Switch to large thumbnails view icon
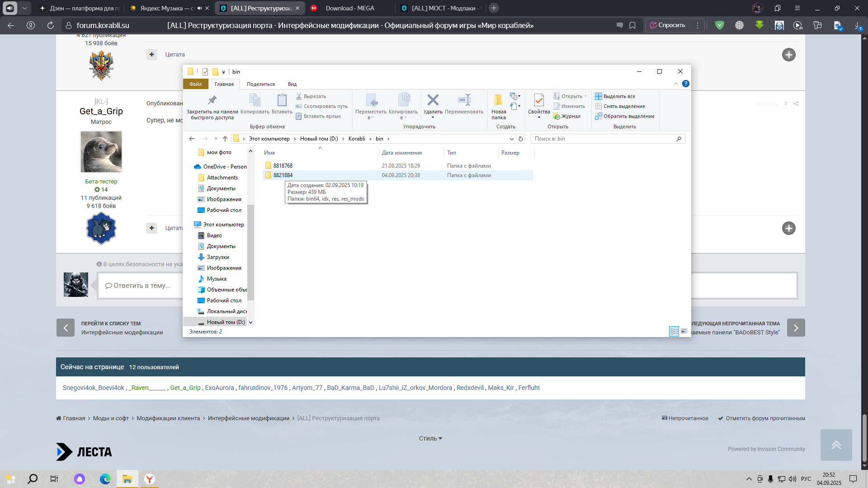The height and width of the screenshot is (488, 868). [684, 331]
